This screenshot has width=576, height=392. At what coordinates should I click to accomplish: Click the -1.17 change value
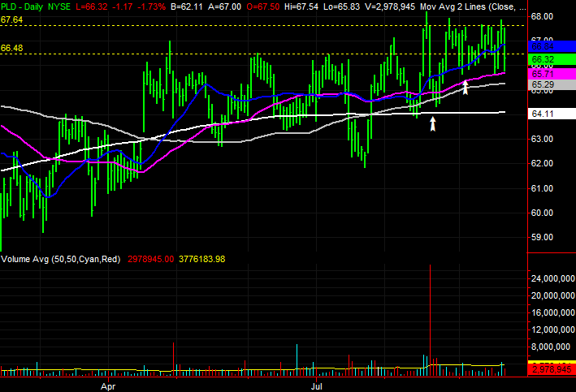pos(124,6)
